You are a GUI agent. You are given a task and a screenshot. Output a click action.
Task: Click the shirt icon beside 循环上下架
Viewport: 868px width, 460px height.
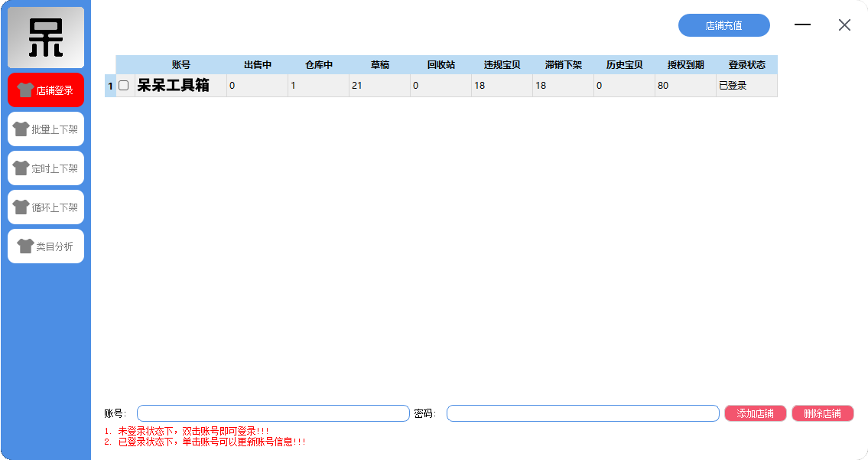pos(21,207)
